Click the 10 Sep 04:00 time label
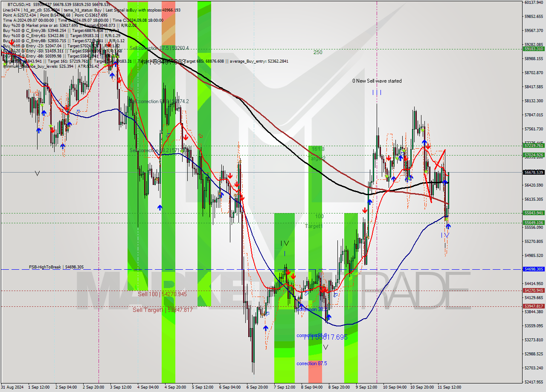 point(395,387)
